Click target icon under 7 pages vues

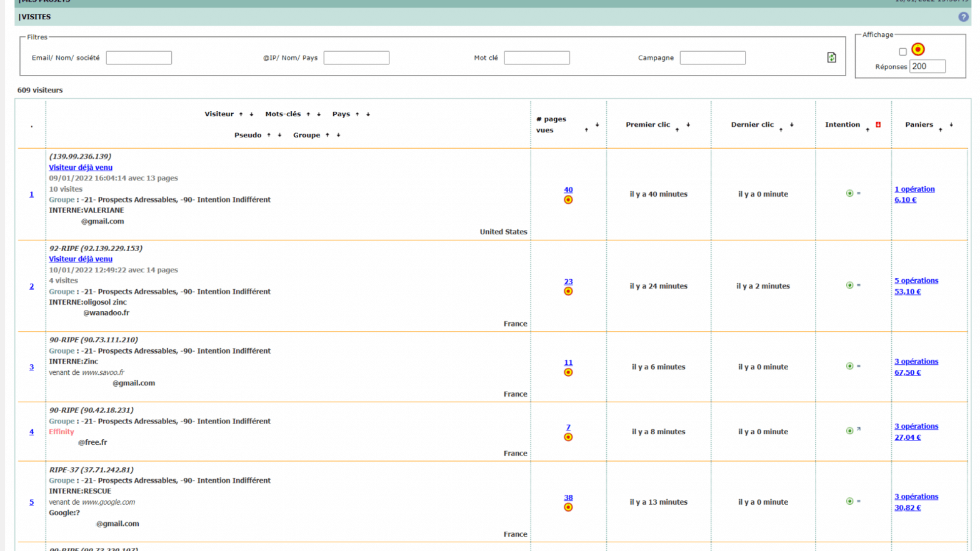(x=568, y=437)
